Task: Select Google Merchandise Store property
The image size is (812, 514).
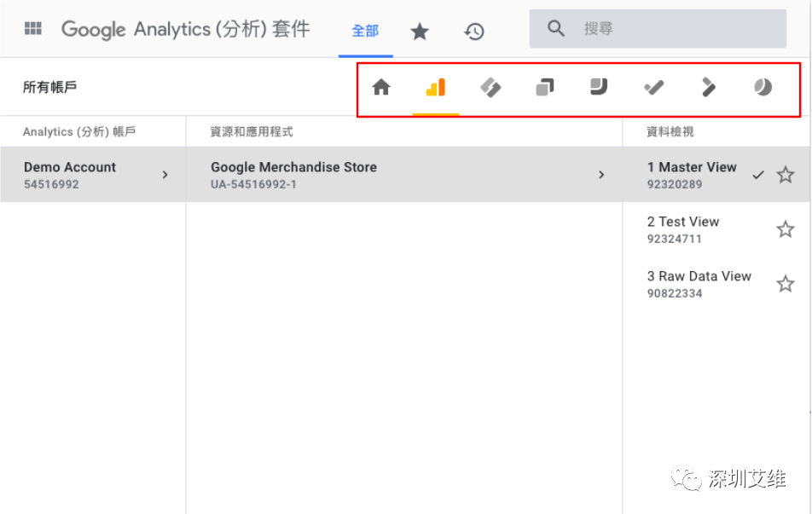Action: click(404, 175)
